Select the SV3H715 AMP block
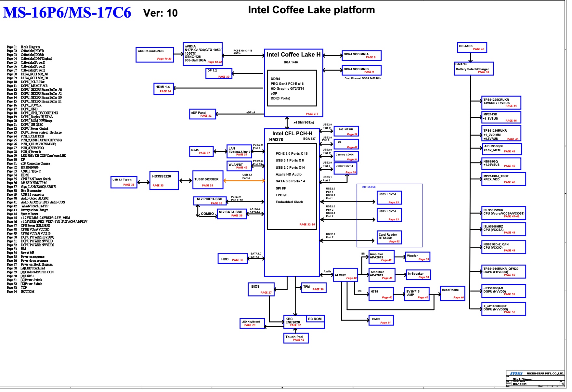 [417, 294]
